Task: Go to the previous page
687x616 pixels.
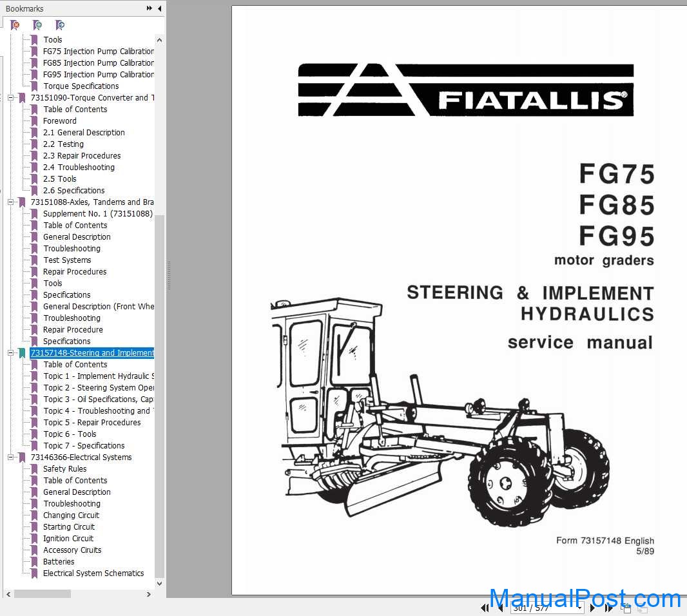Action: click(x=501, y=608)
